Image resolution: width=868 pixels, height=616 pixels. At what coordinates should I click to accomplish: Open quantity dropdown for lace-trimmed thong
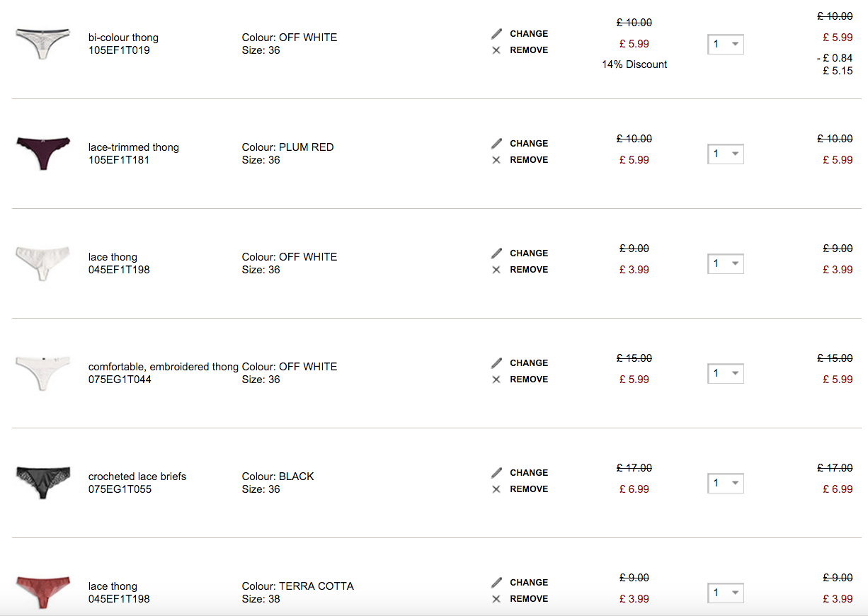(726, 154)
